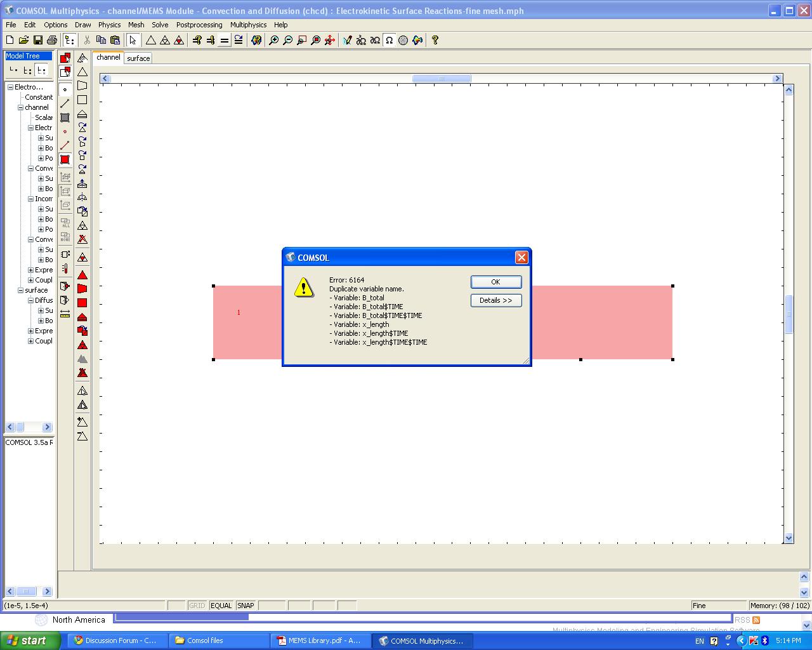Click the Print icon in toolbar
Screen dimensions: 812x650
[52, 40]
